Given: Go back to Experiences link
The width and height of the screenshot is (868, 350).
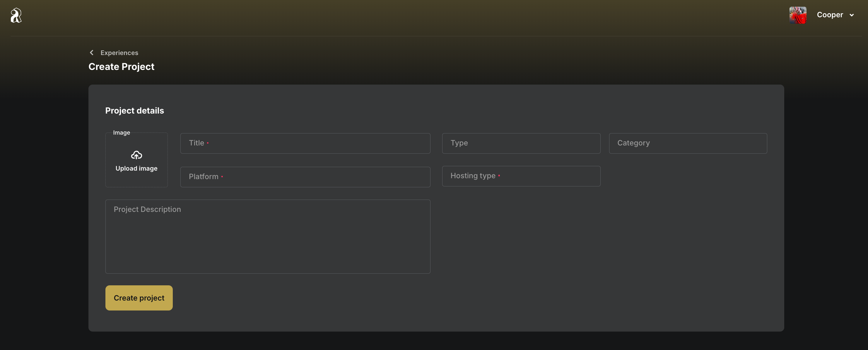Looking at the screenshot, I should (x=119, y=53).
